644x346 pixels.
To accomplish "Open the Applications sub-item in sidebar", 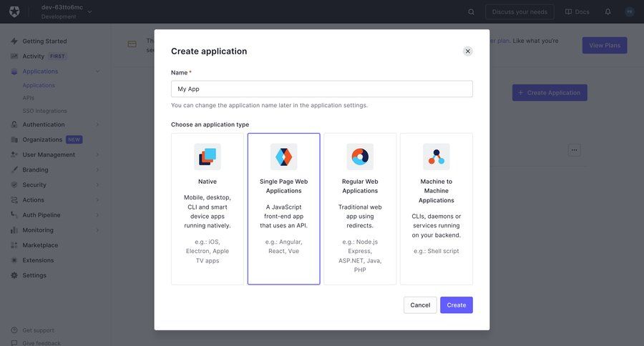I will tap(39, 85).
